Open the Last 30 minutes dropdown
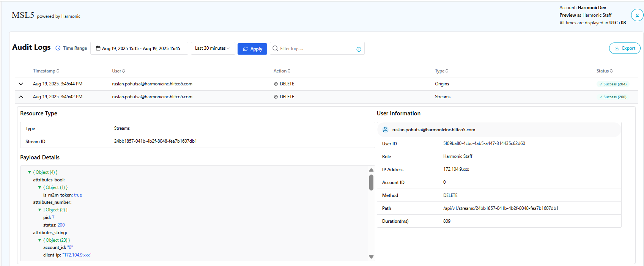644x266 pixels. coord(213,48)
